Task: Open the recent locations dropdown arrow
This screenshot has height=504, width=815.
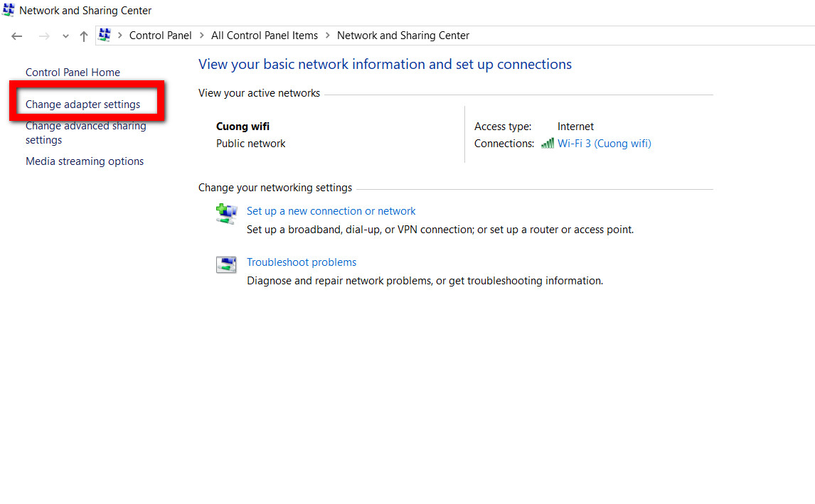Action: coord(65,36)
